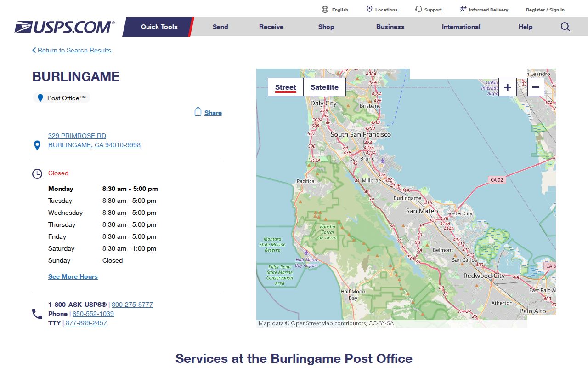Click the Share link
The height and width of the screenshot is (368, 588).
[213, 113]
